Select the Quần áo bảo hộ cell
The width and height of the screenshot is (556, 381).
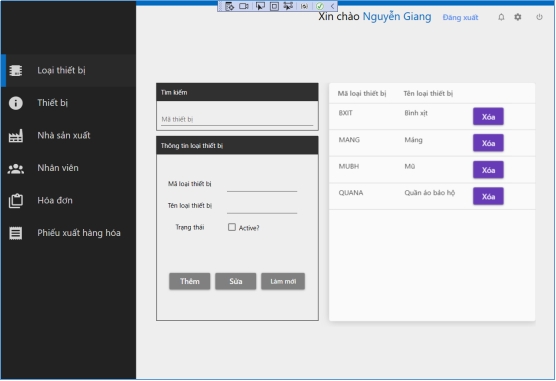(429, 193)
